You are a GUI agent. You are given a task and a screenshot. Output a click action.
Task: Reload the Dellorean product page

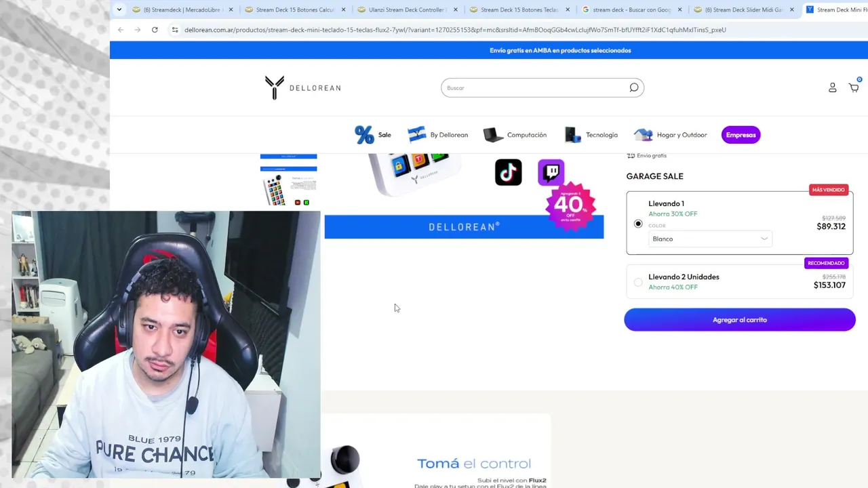pos(155,30)
